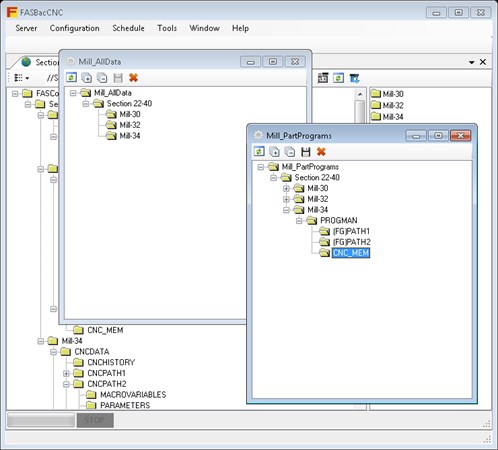
Task: Expand Mill-30 in Mill_PartPrograms tree
Action: click(x=286, y=188)
